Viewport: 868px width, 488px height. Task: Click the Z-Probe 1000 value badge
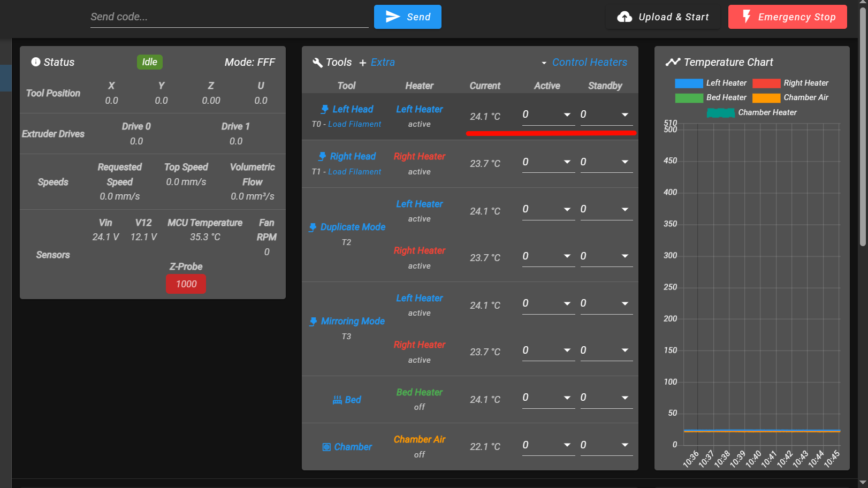(x=186, y=284)
